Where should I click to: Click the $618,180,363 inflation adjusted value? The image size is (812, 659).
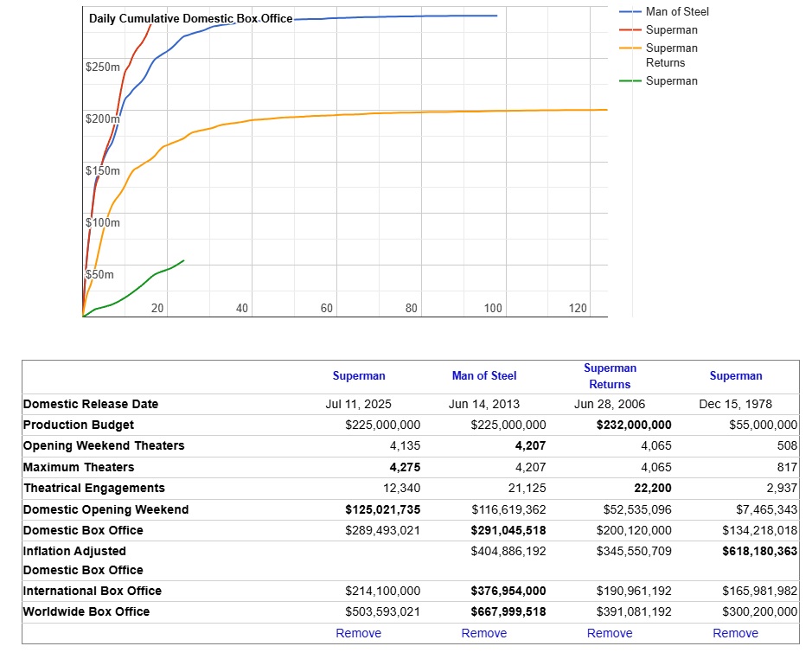pos(760,551)
